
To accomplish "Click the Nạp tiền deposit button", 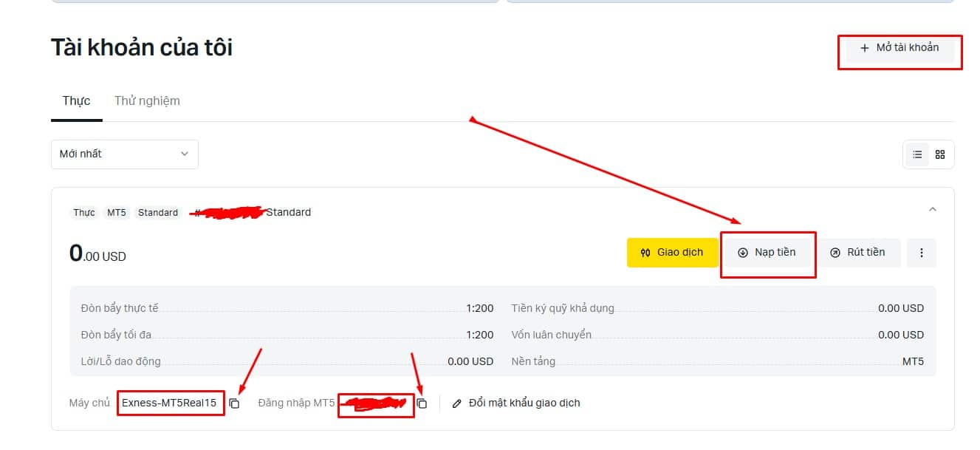I will 767,253.
